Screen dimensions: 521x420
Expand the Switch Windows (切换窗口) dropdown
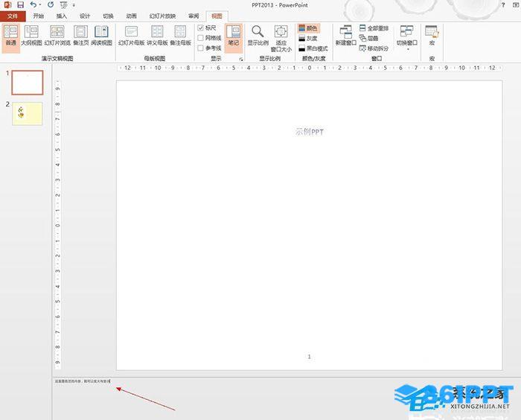[406, 36]
